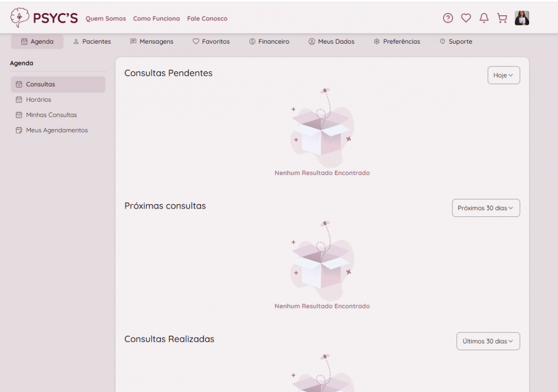Open the Financeiro tab
Viewport: 558px width, 392px height.
269,42
